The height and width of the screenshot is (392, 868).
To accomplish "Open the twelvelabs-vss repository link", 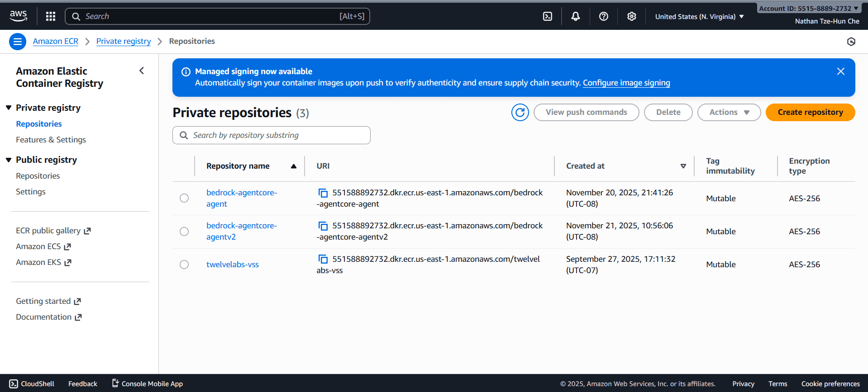I will pyautogui.click(x=233, y=264).
